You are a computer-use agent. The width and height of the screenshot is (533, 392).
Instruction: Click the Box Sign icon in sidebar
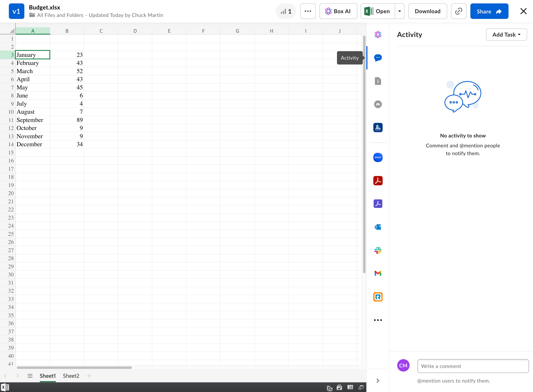click(x=378, y=127)
